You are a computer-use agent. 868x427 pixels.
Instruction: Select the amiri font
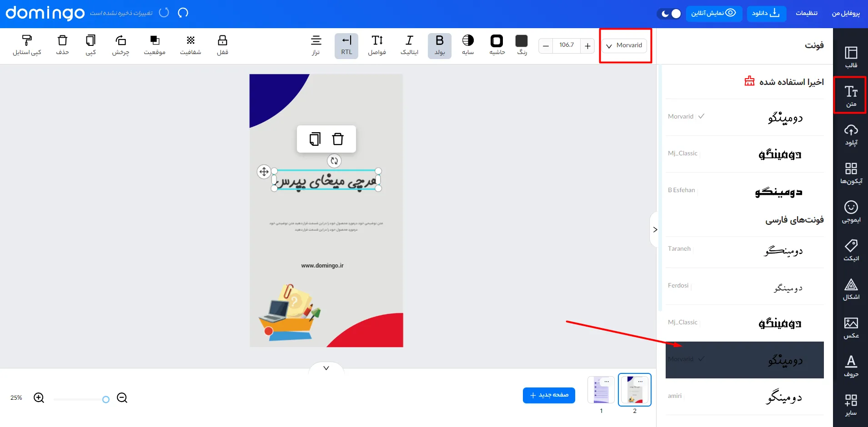click(x=745, y=397)
